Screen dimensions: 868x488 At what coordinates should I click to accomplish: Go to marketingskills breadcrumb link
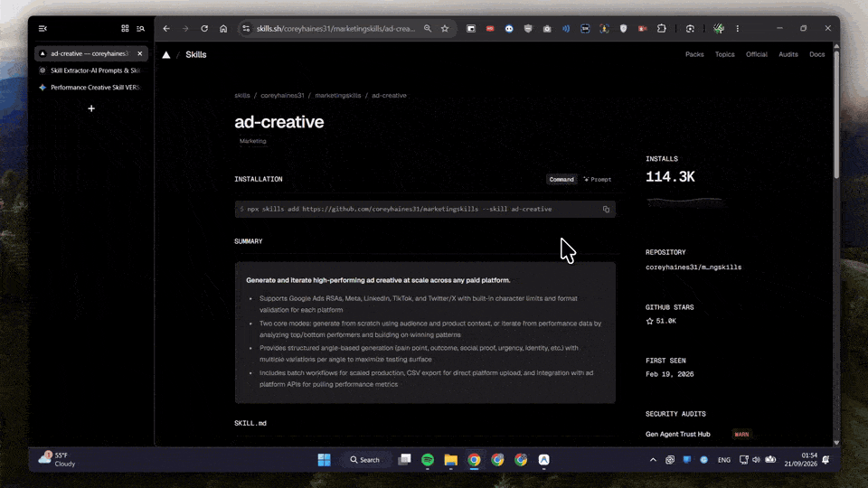pyautogui.click(x=337, y=95)
